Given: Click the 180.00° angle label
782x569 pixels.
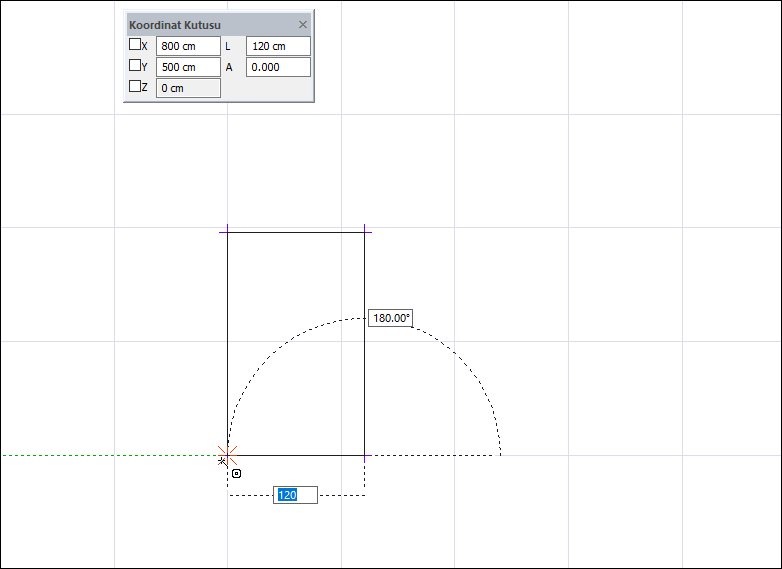Looking at the screenshot, I should tap(390, 318).
